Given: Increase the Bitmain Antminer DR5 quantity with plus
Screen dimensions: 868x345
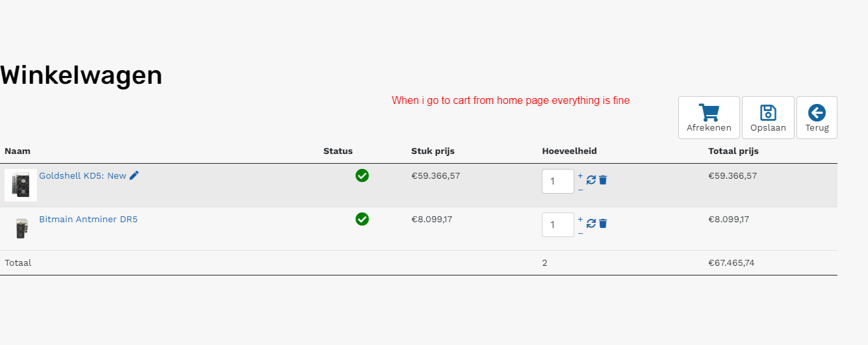Looking at the screenshot, I should [x=580, y=219].
